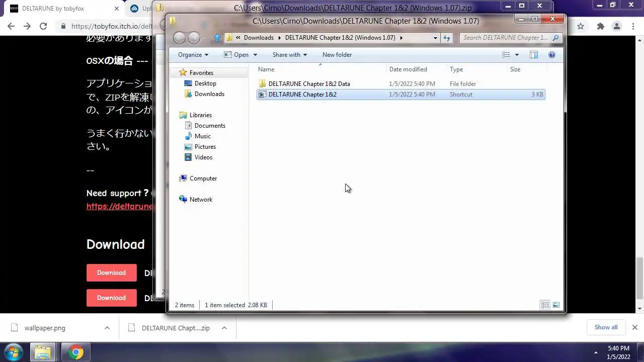Screen dimensions: 644x362
Task: Open the view options dropdown arrow
Action: click(x=517, y=55)
